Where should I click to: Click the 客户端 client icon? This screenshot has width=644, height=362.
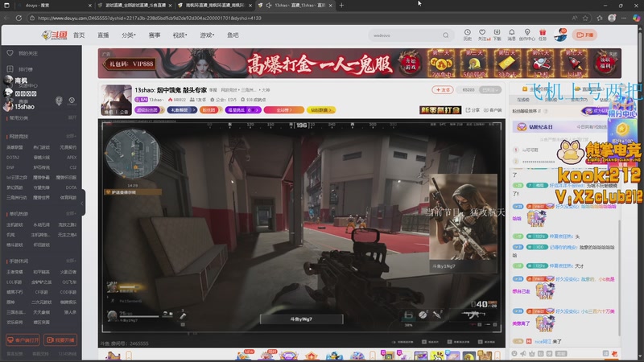493,110
